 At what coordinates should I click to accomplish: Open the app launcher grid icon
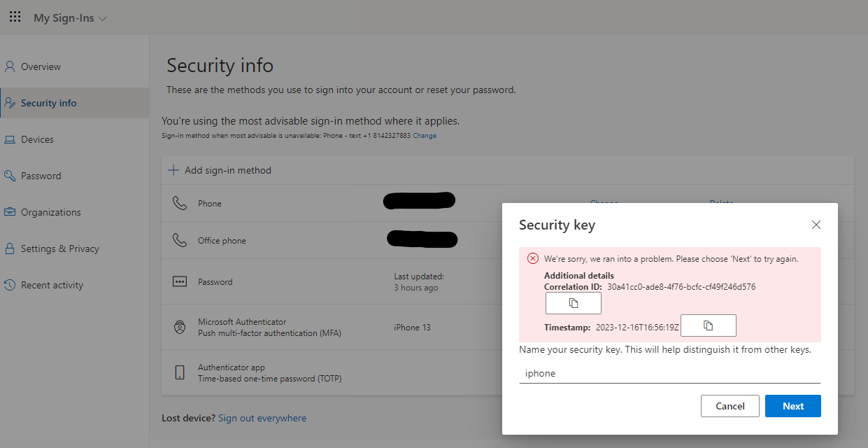pos(15,17)
